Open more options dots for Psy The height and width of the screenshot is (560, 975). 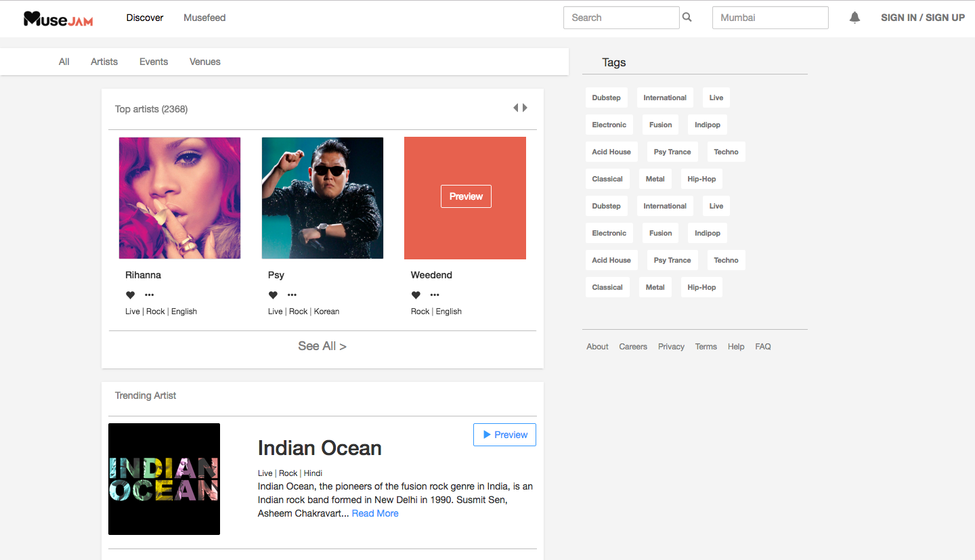(x=292, y=295)
